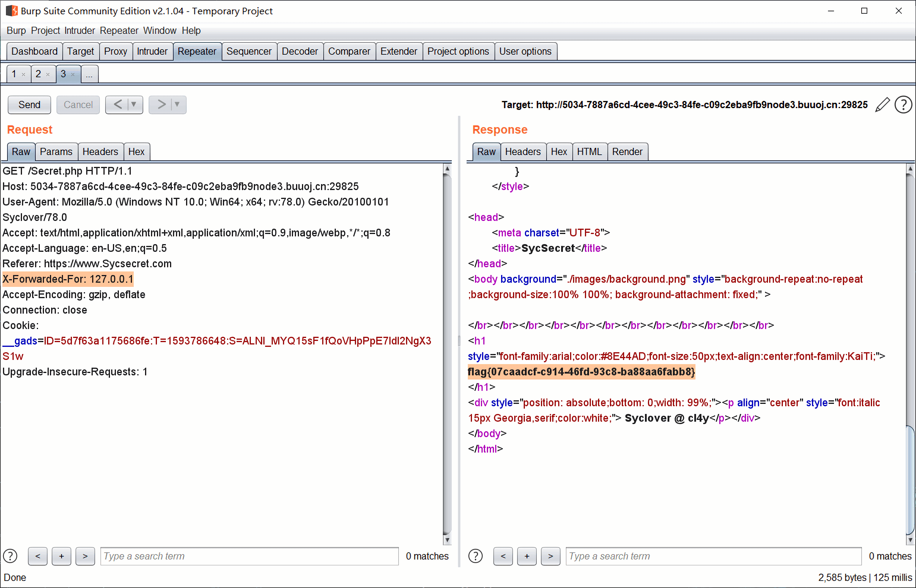Click the Upgrade-Insecure-Requests: 1 line

(x=75, y=372)
